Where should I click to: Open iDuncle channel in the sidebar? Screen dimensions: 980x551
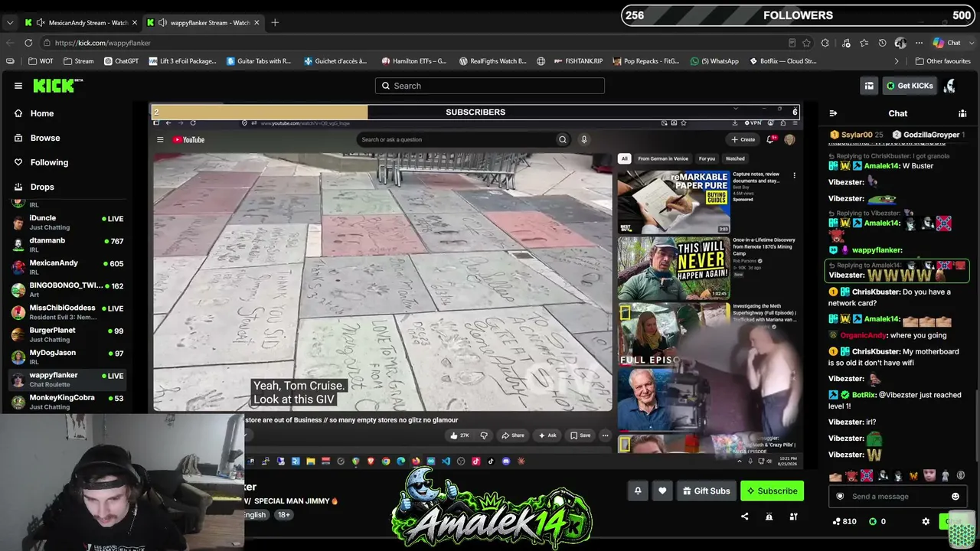[67, 223]
